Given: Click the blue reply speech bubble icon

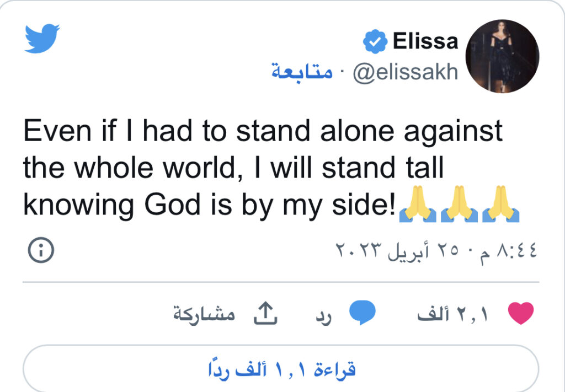Looking at the screenshot, I should [363, 313].
